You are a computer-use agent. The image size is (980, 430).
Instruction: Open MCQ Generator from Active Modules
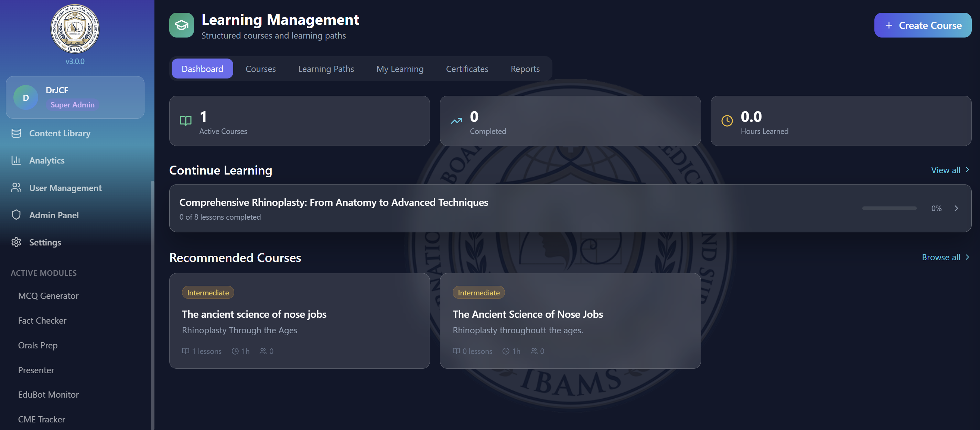click(48, 295)
